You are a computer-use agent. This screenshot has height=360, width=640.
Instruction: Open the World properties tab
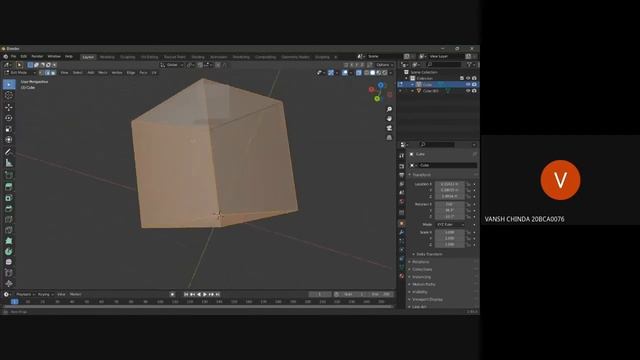402,202
